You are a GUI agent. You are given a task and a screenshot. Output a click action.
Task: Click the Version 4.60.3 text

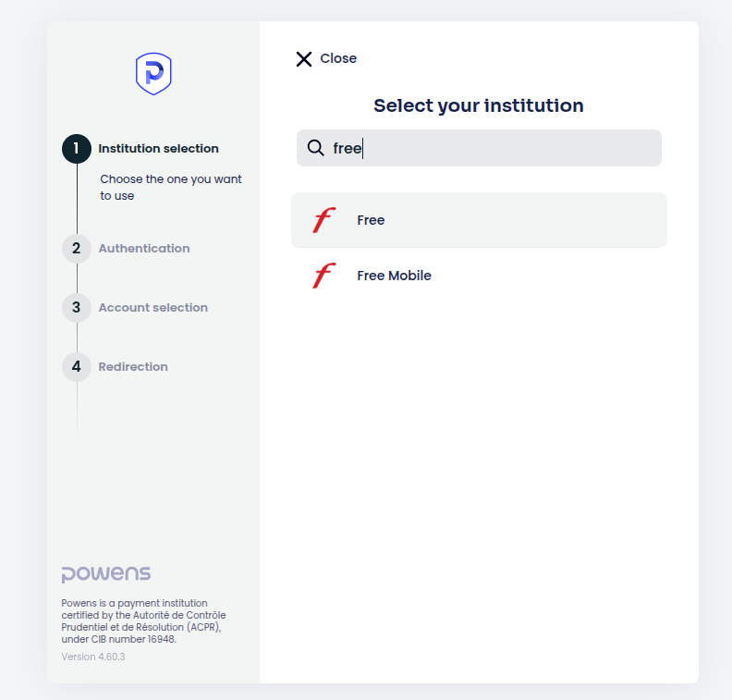[x=93, y=657]
